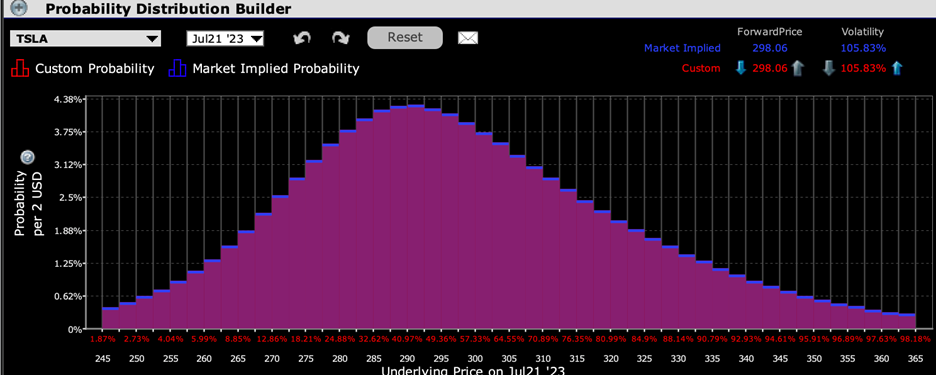The image size is (936, 375).
Task: Increase custom volatility with up arrow
Action: point(896,69)
